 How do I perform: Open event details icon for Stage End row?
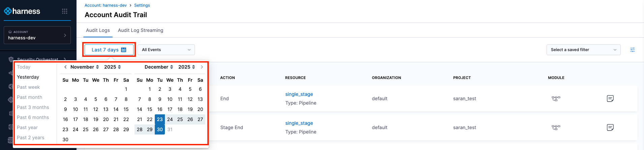pyautogui.click(x=610, y=127)
